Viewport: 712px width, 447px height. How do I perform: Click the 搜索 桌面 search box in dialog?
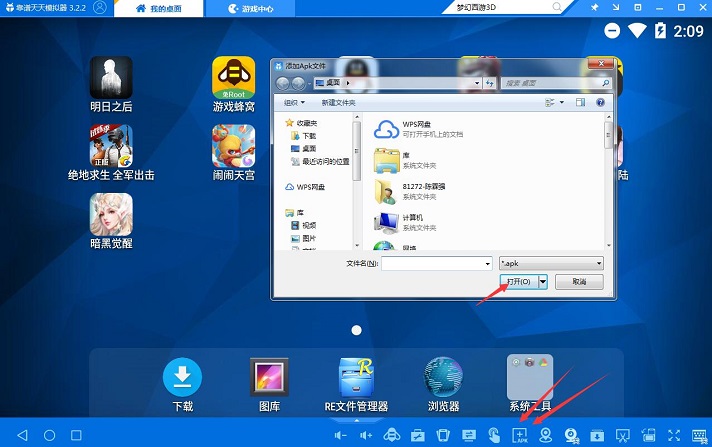(556, 83)
